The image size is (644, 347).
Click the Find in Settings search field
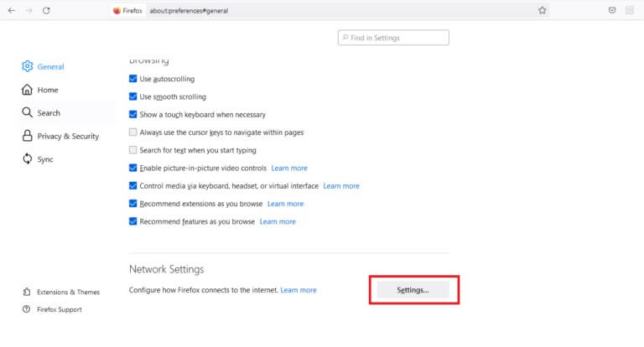click(393, 38)
